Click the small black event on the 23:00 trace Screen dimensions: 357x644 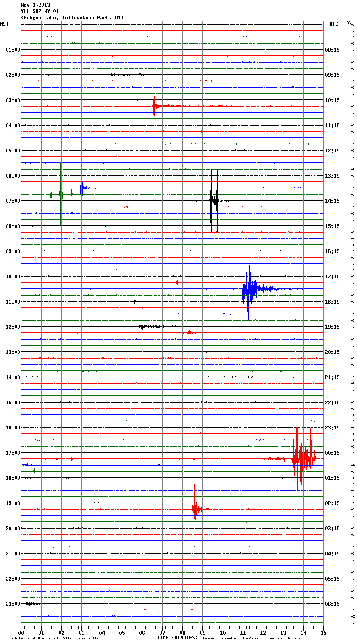(33, 604)
